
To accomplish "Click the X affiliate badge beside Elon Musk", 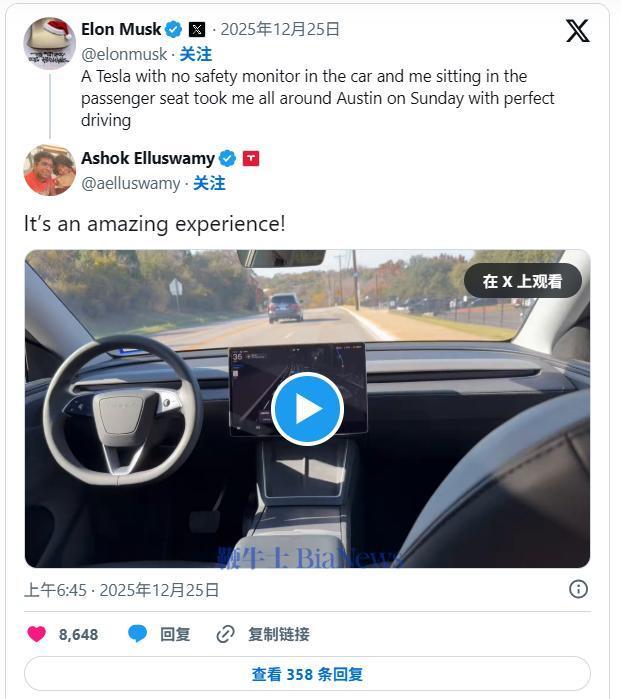I will coord(197,29).
